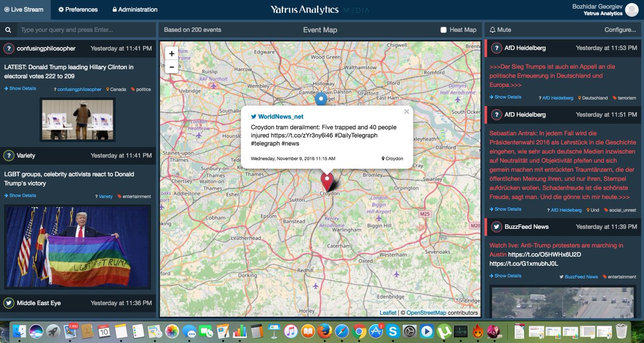The width and height of the screenshot is (644, 343).
Task: Switch to the Live Stream tab
Action: (x=24, y=10)
